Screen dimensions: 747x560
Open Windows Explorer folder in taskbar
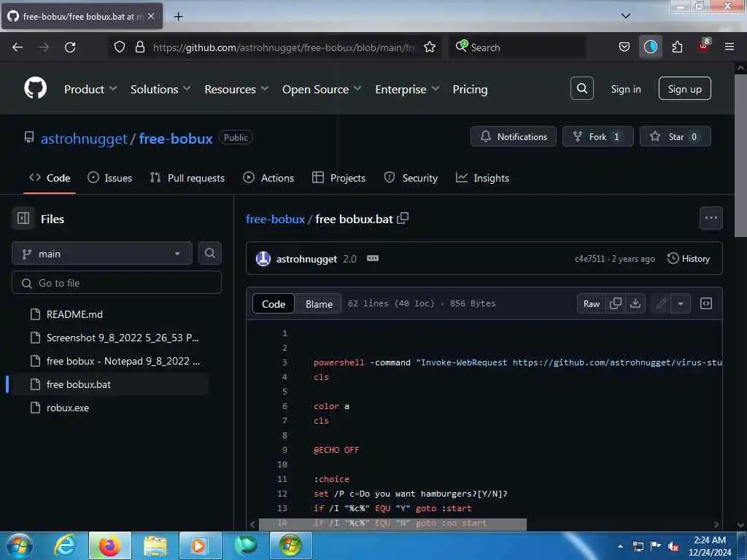(155, 545)
